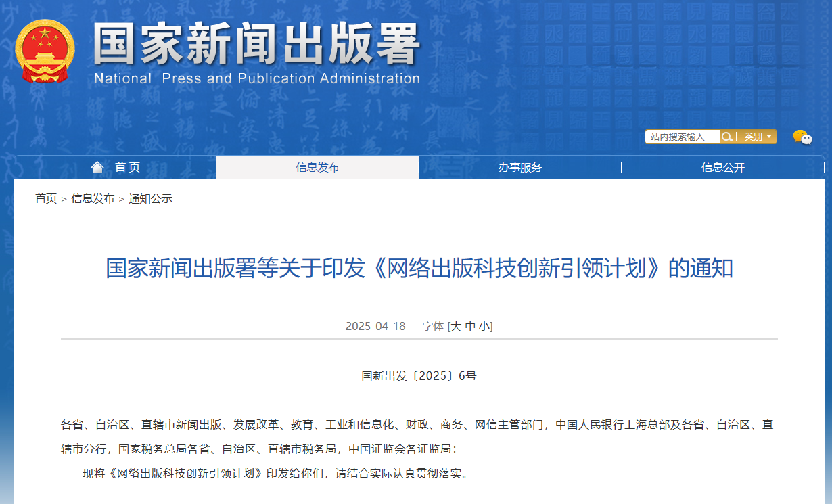The height and width of the screenshot is (504, 832).
Task: Click the article headline about 网络出版科技创新引领计划
Action: (419, 268)
